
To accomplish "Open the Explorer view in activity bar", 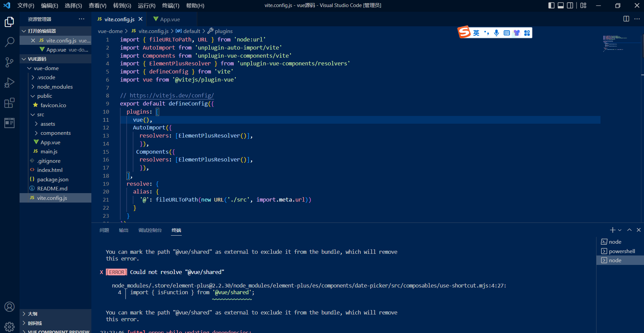I will 9,22.
